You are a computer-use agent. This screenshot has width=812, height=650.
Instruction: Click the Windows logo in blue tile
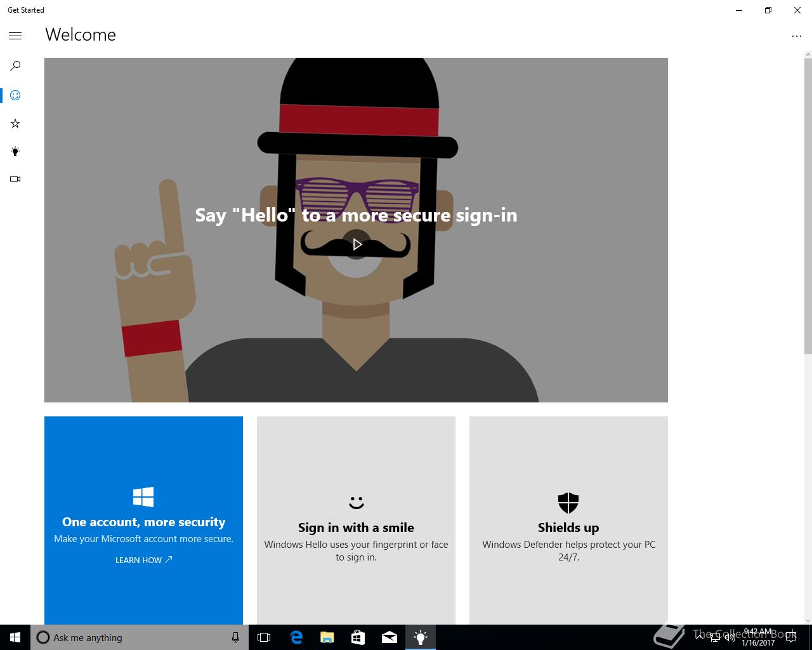143,497
